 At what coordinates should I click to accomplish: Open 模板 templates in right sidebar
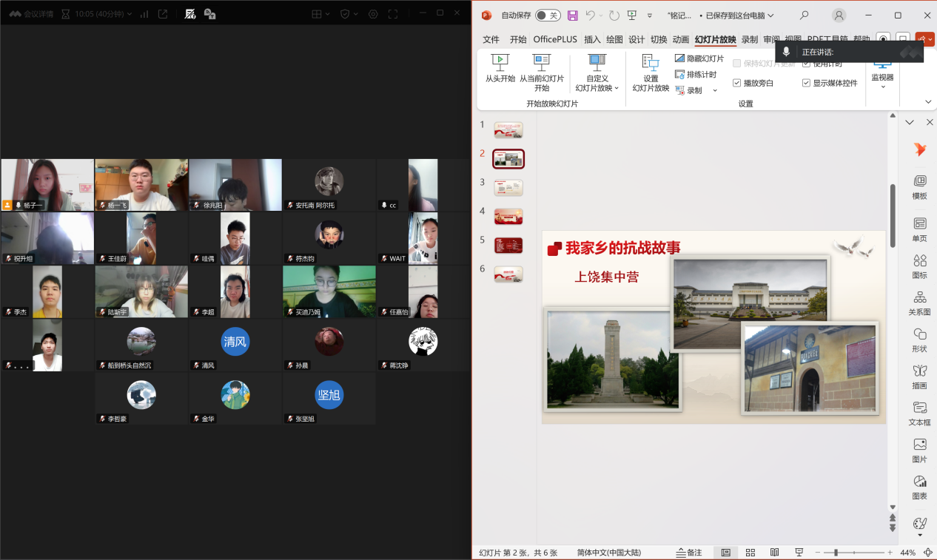point(919,186)
